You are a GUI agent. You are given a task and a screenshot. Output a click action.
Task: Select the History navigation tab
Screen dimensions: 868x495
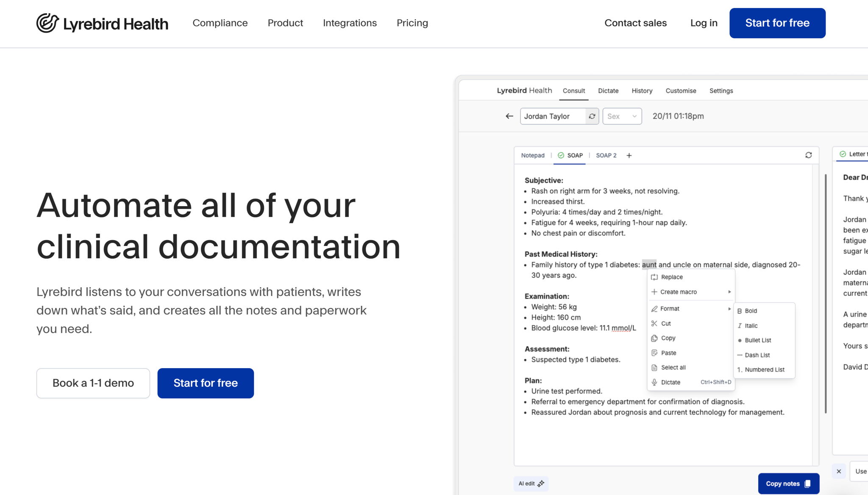[642, 90]
